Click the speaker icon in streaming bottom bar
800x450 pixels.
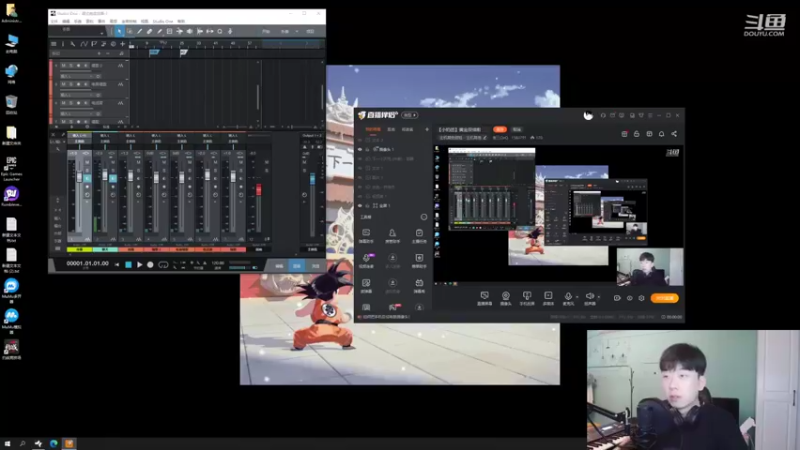[x=589, y=298]
